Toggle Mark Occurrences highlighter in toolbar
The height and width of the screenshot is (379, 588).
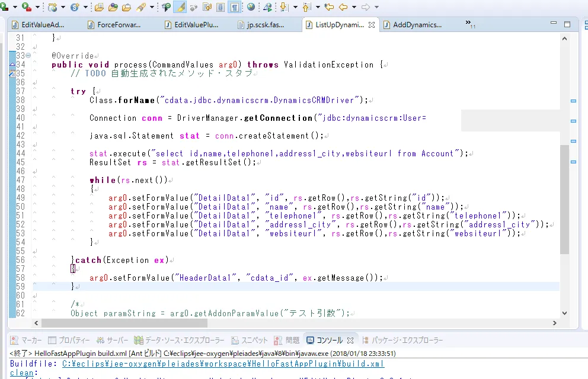(181, 7)
